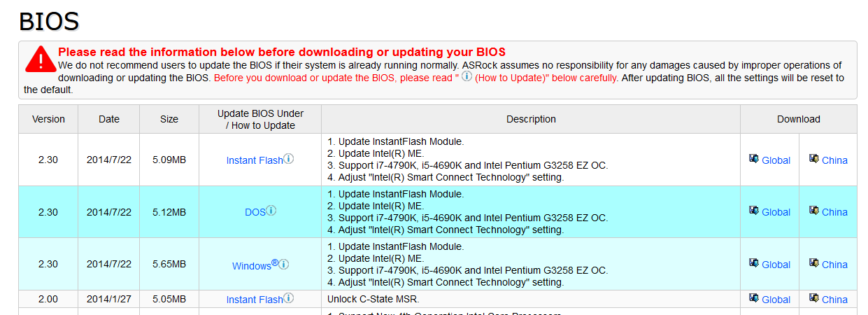Click the Download column header
The height and width of the screenshot is (315, 868).
[x=799, y=119]
